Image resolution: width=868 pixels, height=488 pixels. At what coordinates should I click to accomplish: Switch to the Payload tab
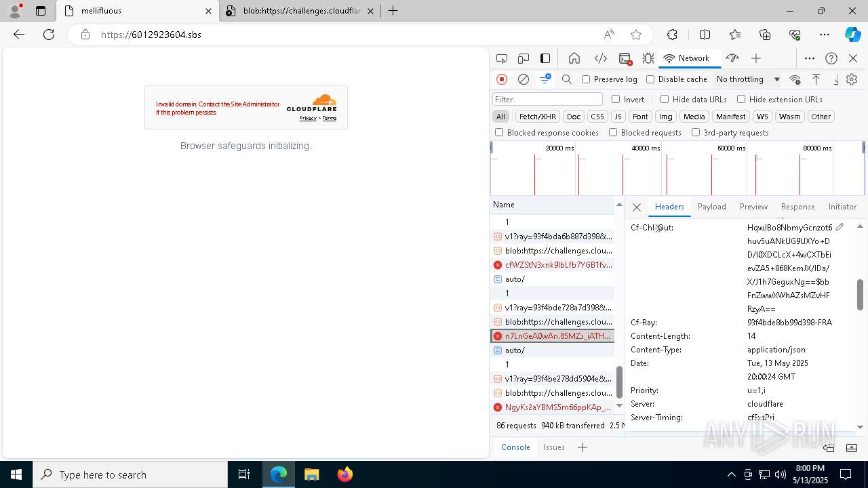(712, 207)
